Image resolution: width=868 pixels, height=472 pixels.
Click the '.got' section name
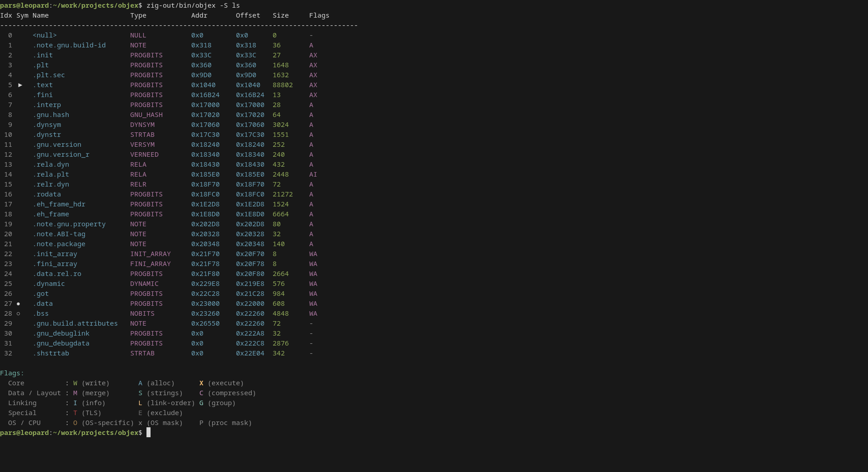41,294
